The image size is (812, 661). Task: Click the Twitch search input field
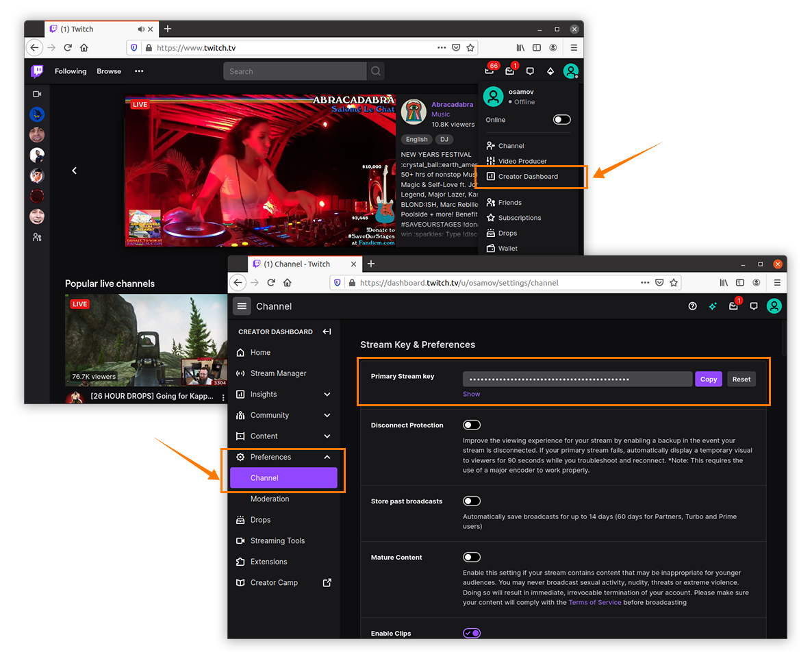pos(294,71)
